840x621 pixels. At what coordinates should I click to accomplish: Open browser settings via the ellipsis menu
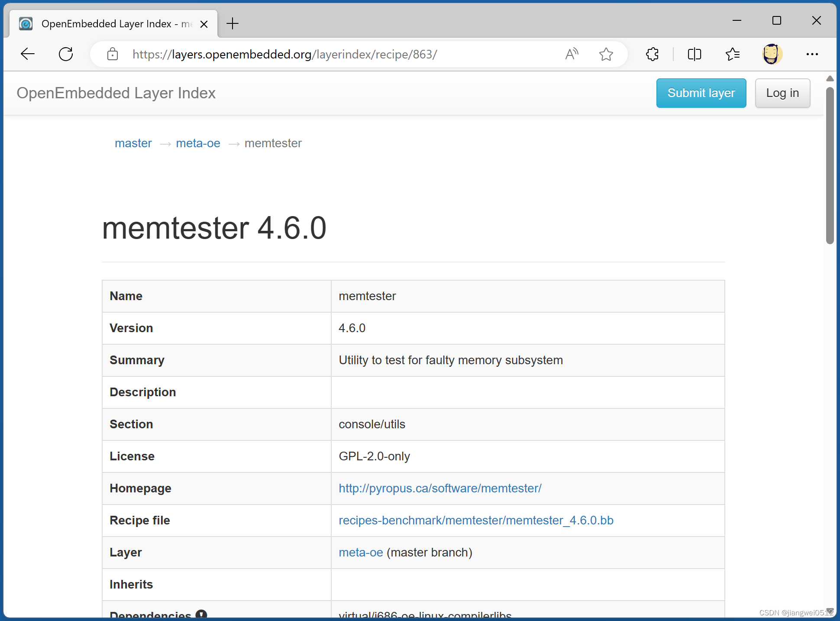(x=812, y=54)
